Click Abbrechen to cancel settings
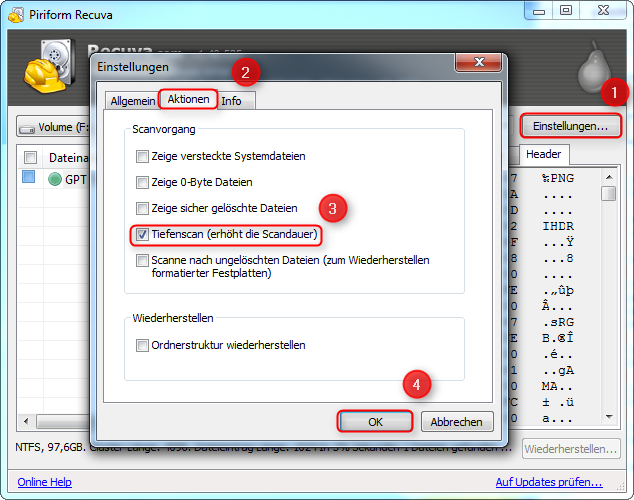The image size is (634, 500). tap(456, 422)
